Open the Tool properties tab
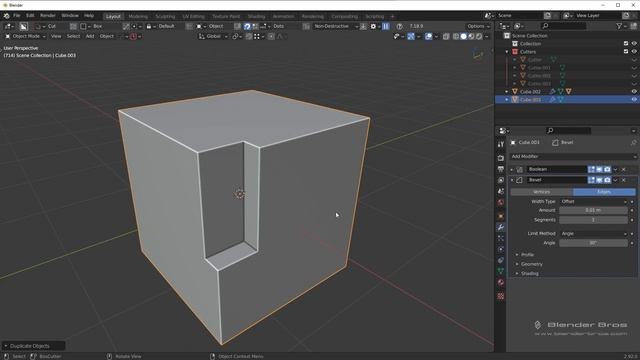Viewport: 640px width, 360px height. [501, 144]
